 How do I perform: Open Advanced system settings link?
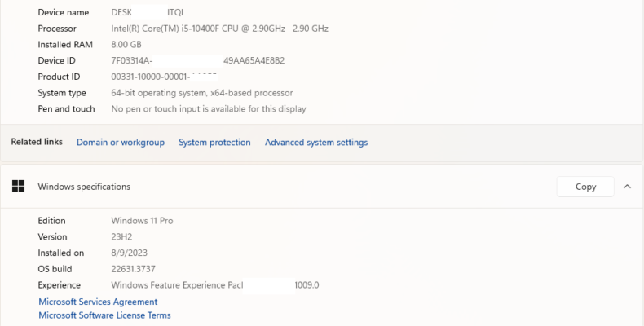point(316,143)
